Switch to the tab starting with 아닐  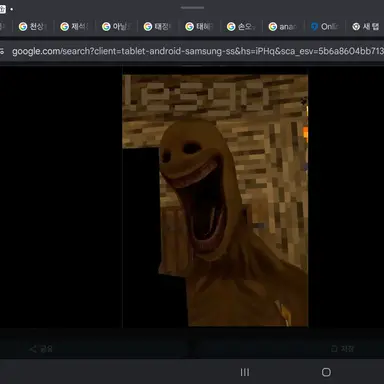point(116,27)
